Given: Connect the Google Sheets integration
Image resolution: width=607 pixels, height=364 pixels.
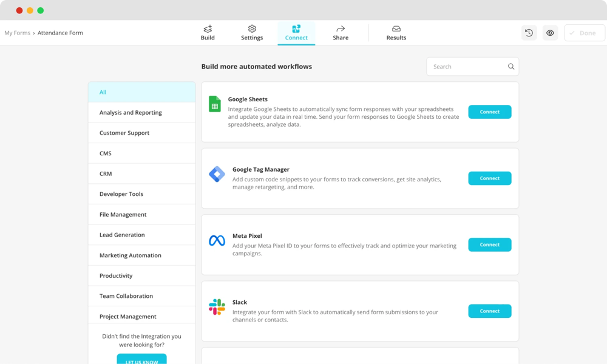Looking at the screenshot, I should (x=489, y=112).
